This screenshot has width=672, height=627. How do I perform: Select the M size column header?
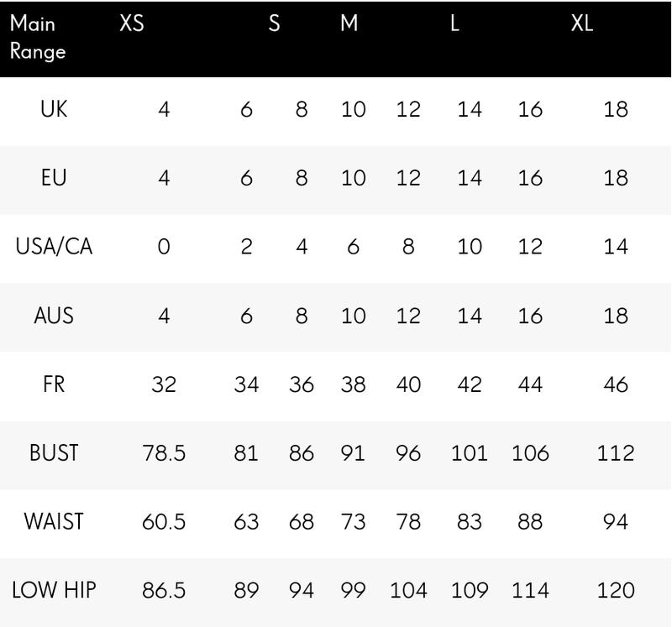pos(349,24)
